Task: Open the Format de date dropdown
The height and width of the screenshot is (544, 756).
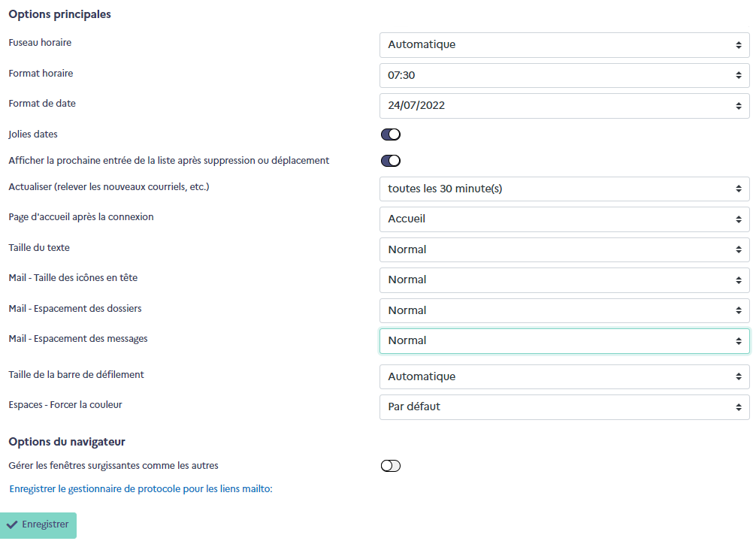Action: click(x=564, y=106)
